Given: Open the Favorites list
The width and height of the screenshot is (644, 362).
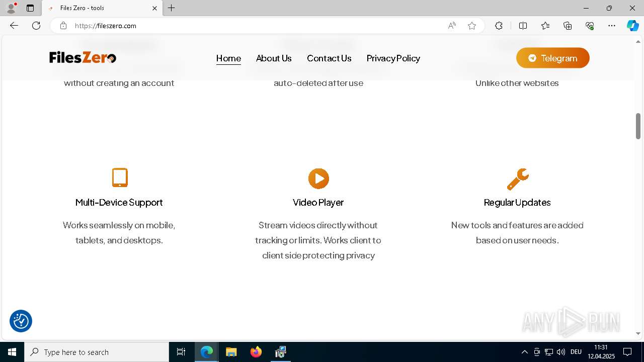Looking at the screenshot, I should click(x=545, y=26).
